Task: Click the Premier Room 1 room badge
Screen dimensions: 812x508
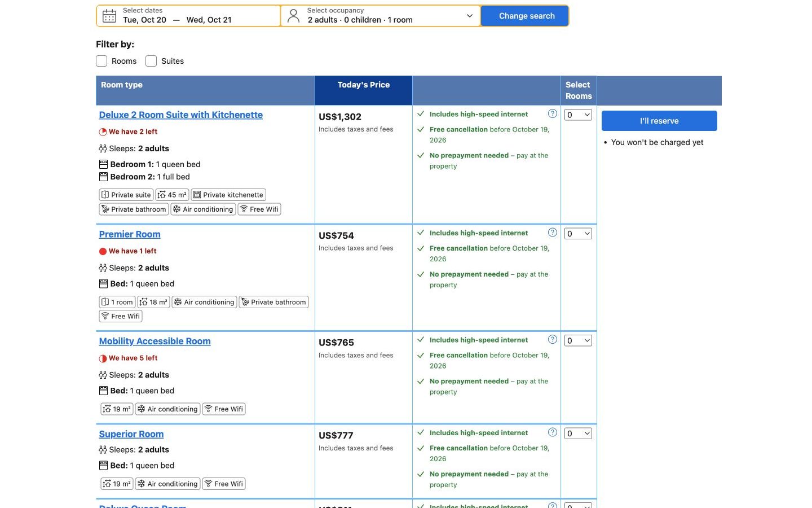Action: pyautogui.click(x=117, y=302)
